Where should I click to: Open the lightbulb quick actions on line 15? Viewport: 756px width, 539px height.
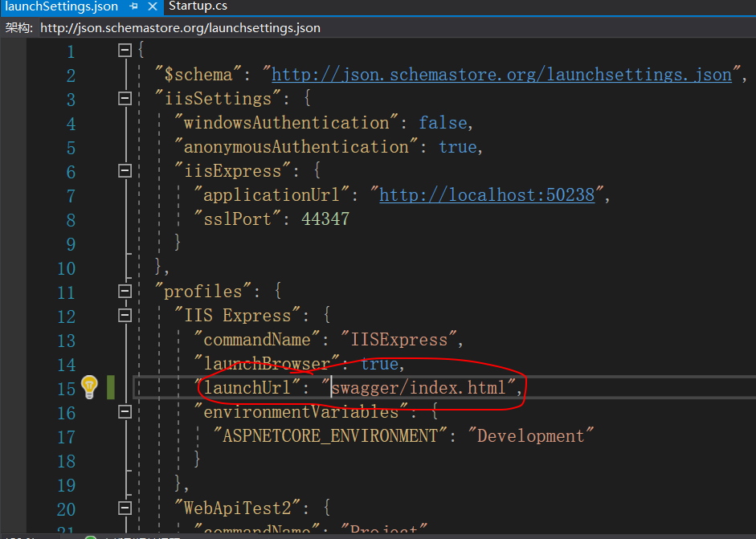coord(89,386)
